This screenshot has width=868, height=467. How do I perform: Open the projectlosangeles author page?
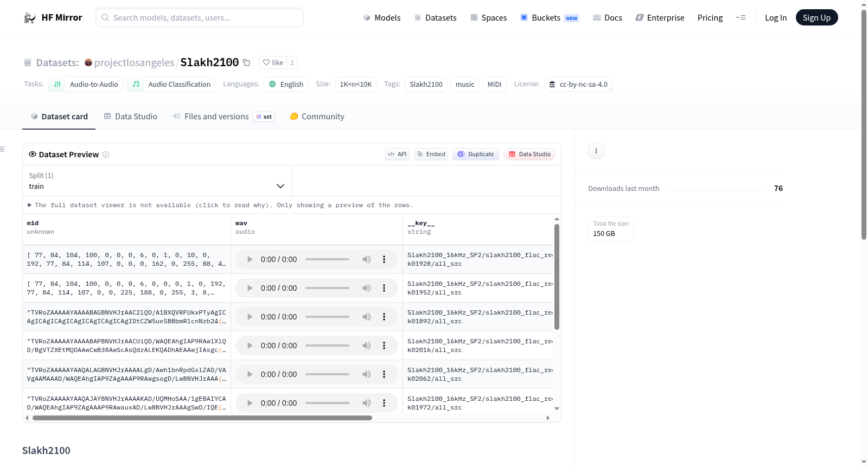134,62
